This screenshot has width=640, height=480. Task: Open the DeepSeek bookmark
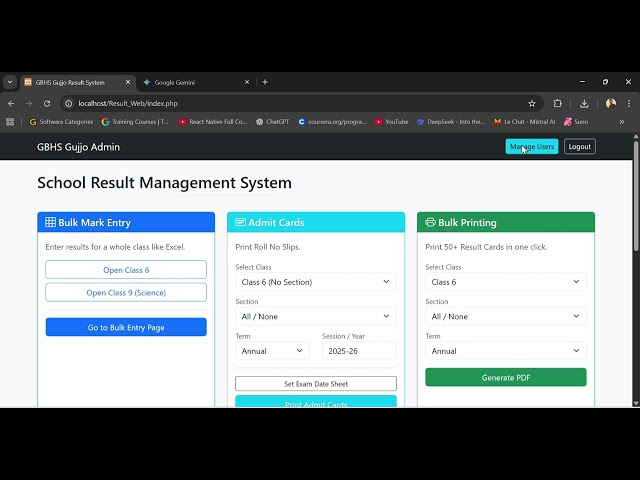tap(451, 122)
